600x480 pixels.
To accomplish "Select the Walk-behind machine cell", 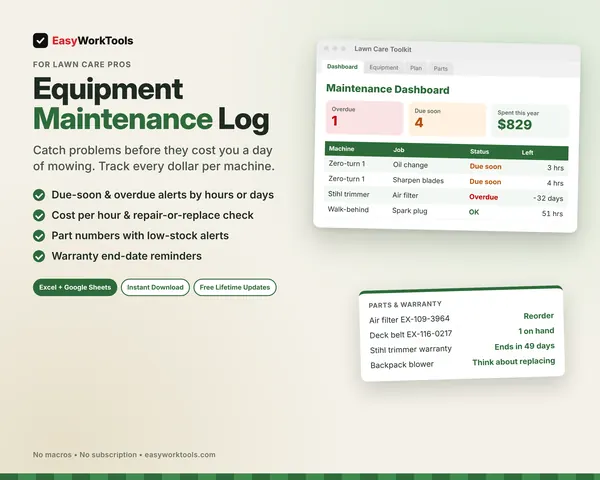I will coord(348,209).
